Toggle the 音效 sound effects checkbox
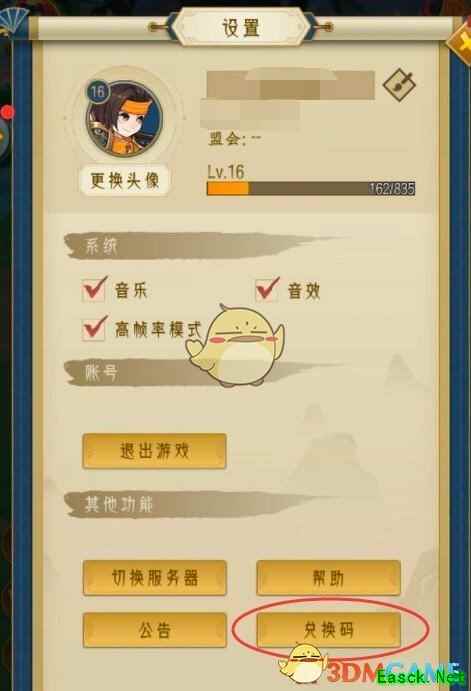The image size is (471, 691). pos(267,290)
